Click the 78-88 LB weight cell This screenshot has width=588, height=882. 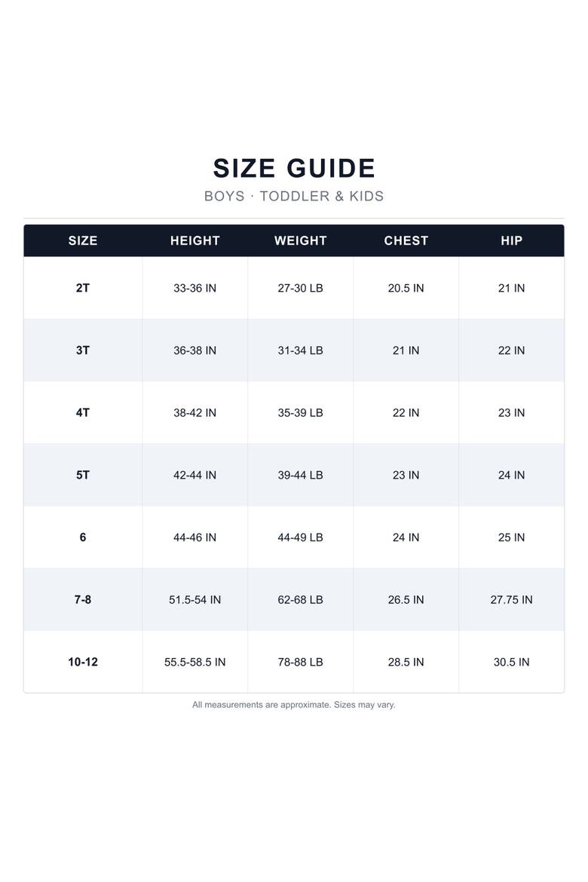301,662
